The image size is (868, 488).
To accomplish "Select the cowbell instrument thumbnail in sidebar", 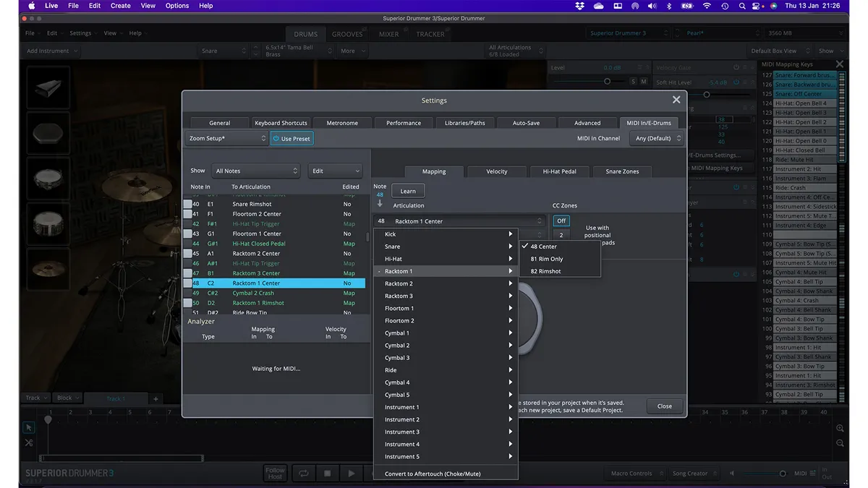I will pos(48,87).
